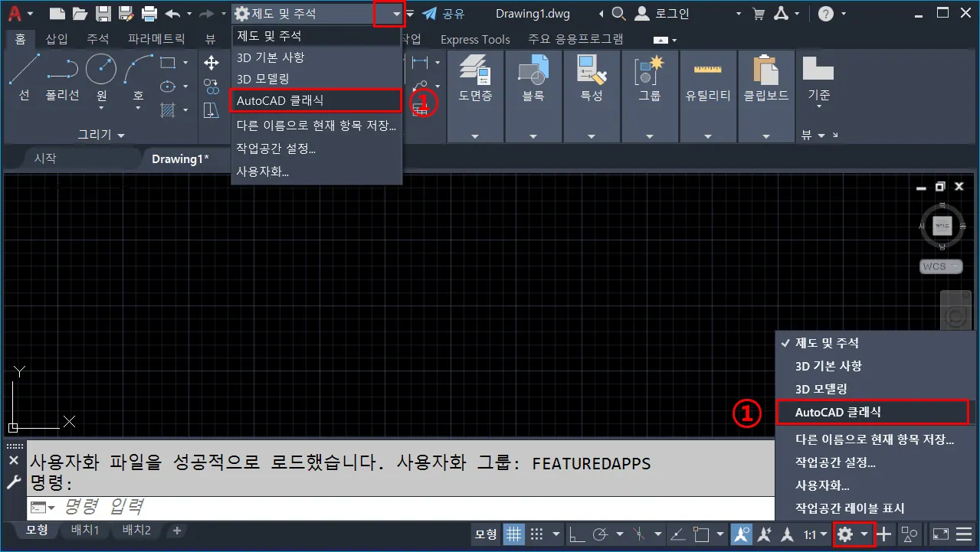Viewport: 980px width, 552px height.
Task: Open the 파라메트릭 ribbon tab
Action: pos(156,39)
